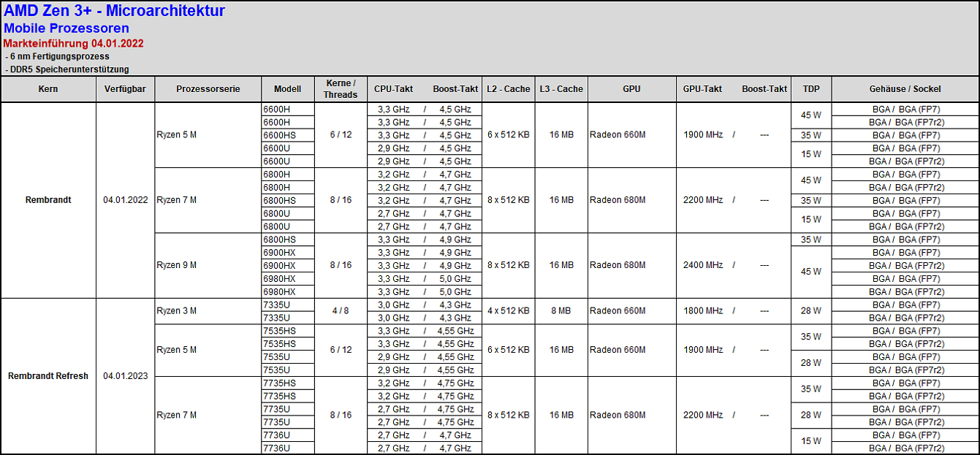This screenshot has width=980, height=455.
Task: Select '6800HS' in the Ryzen 9 M group
Action: pos(288,240)
